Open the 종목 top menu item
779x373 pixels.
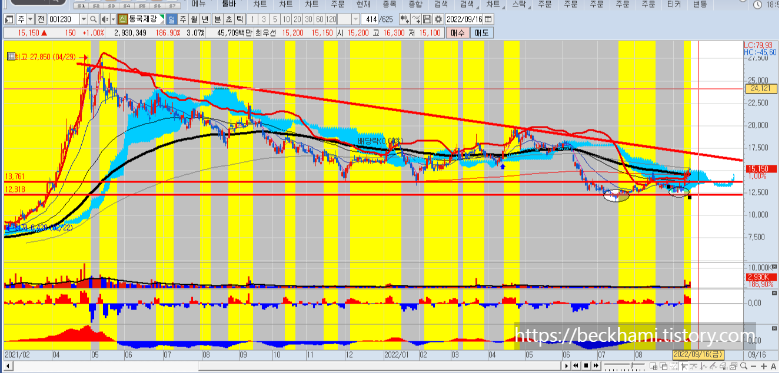click(x=390, y=4)
